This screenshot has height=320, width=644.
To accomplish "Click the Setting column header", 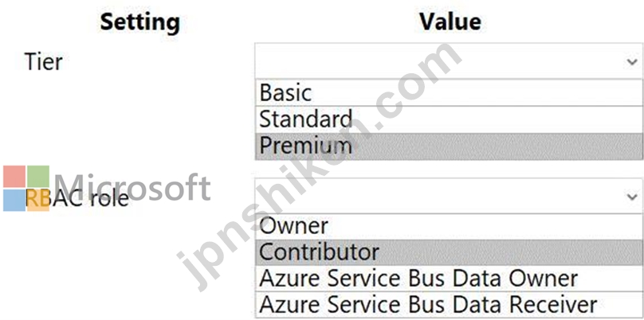I will point(140,21).
